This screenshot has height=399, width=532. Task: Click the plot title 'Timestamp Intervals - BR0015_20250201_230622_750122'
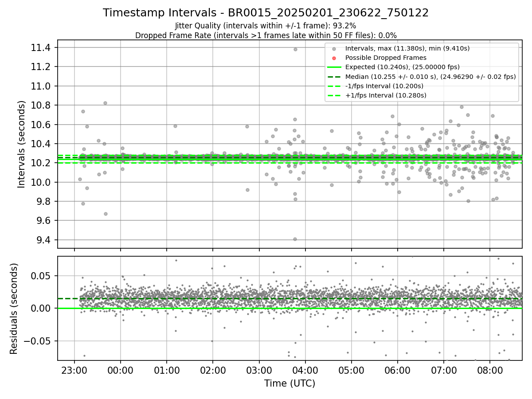(x=266, y=13)
